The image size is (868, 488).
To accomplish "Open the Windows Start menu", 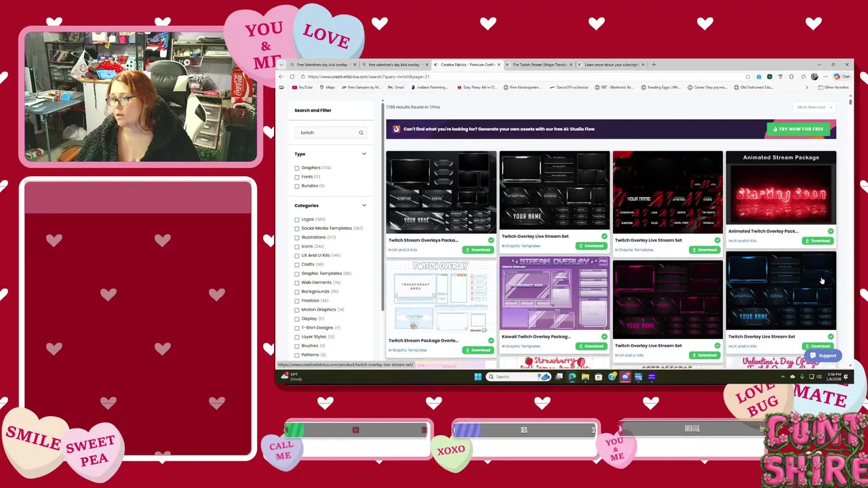I will coord(478,377).
